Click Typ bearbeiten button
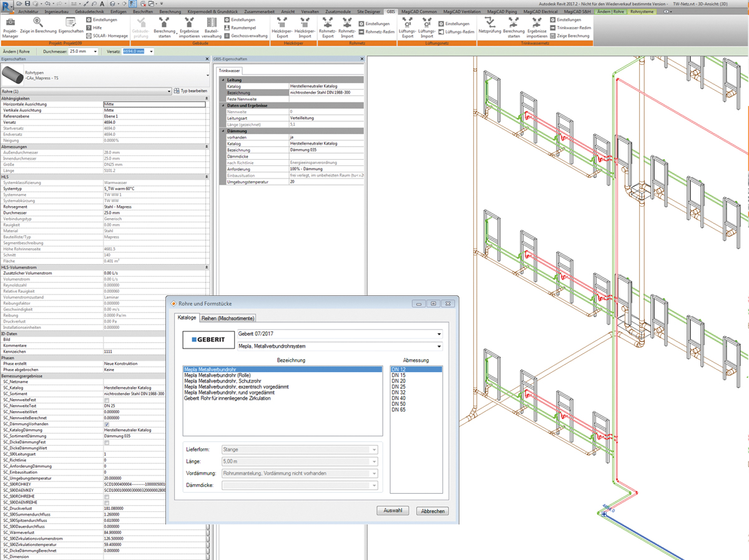 [191, 91]
